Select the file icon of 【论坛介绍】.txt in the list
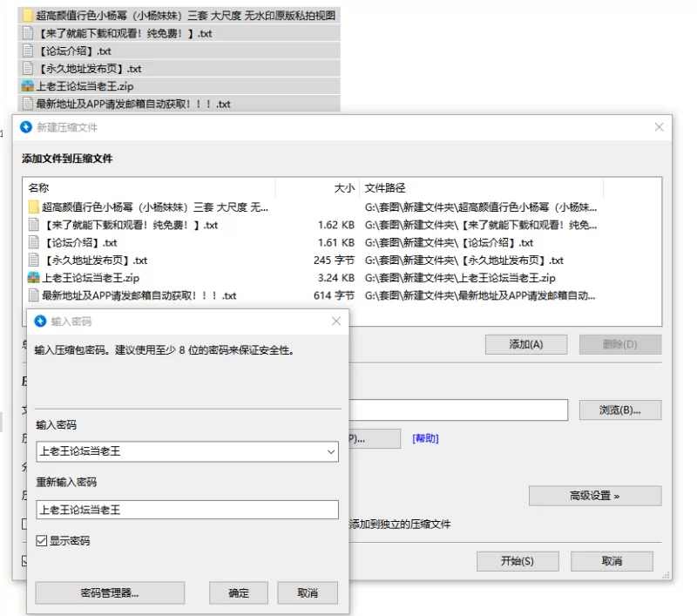 (x=34, y=243)
